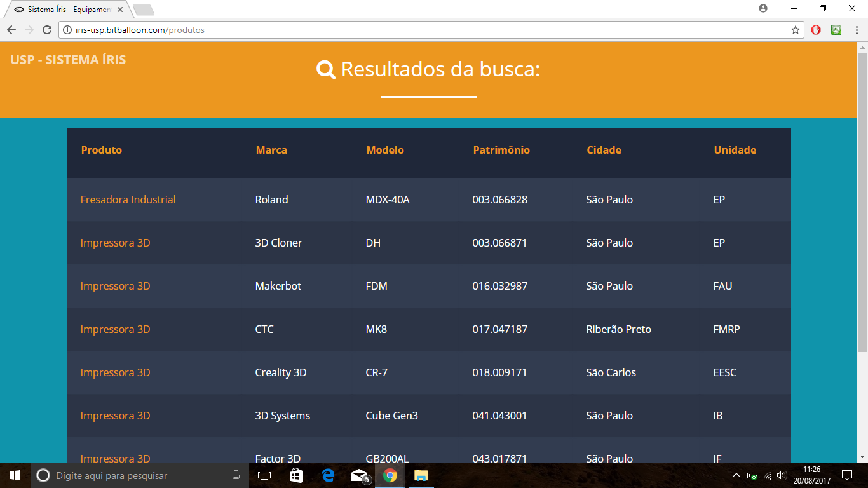Click patrimônio number 017.047187

point(499,329)
